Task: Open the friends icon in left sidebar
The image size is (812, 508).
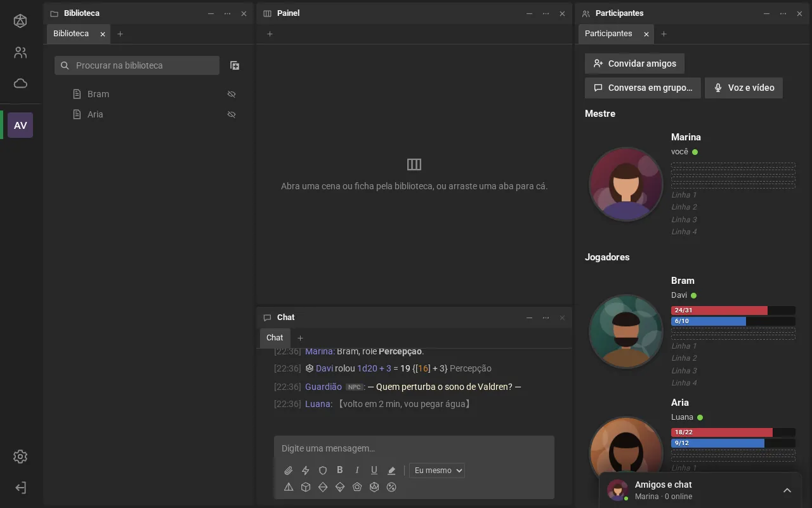Action: click(20, 53)
